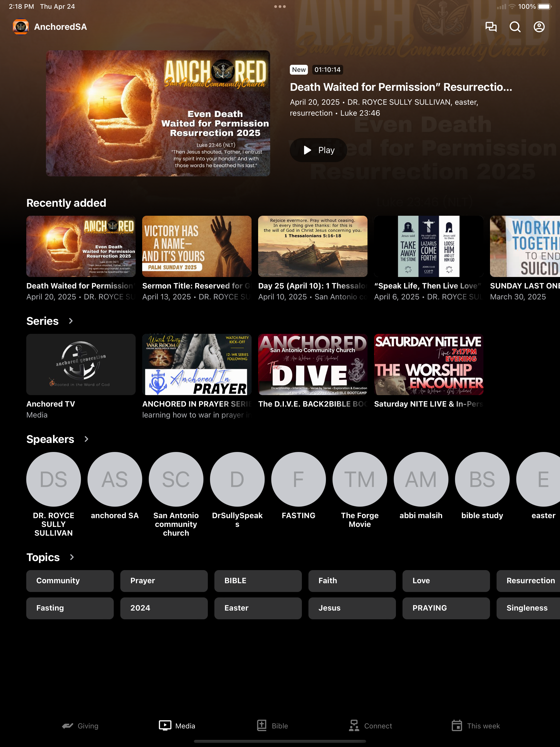Image resolution: width=560 pixels, height=747 pixels.
Task: Select The Forge Movie speaker avatar
Action: point(360,479)
